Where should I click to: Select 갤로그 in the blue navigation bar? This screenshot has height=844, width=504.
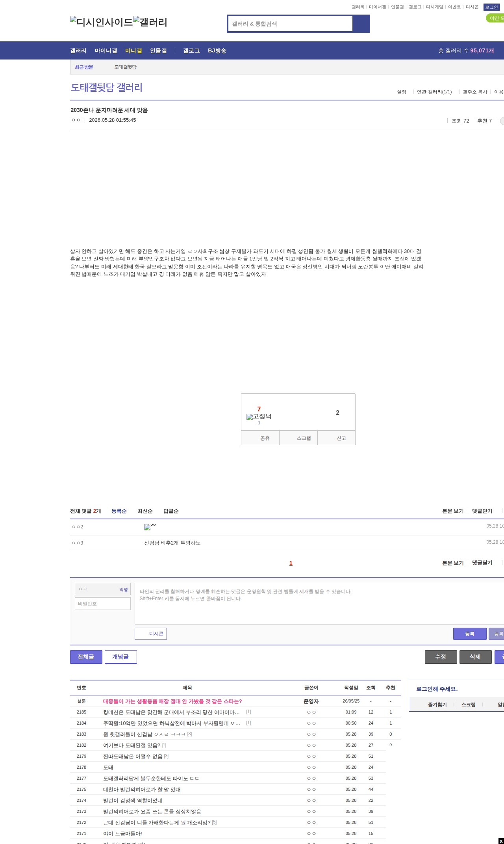(x=191, y=51)
